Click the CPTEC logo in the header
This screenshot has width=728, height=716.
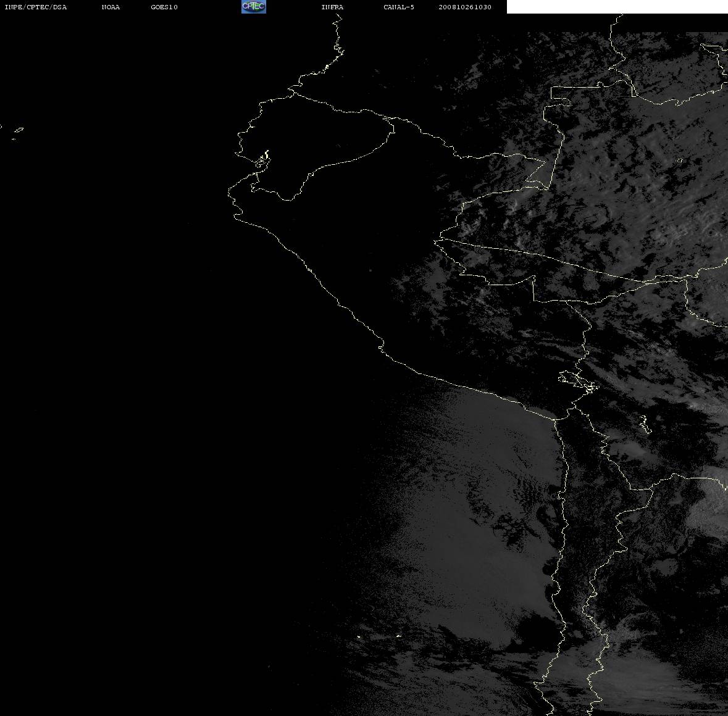(x=254, y=7)
